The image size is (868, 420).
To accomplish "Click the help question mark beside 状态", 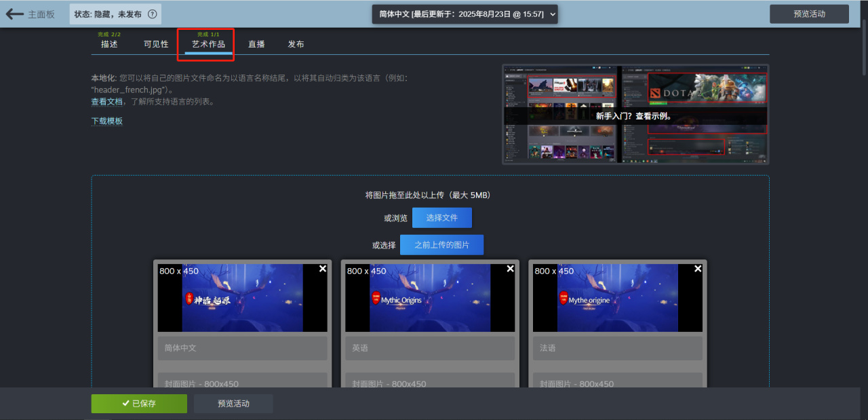I will point(153,14).
